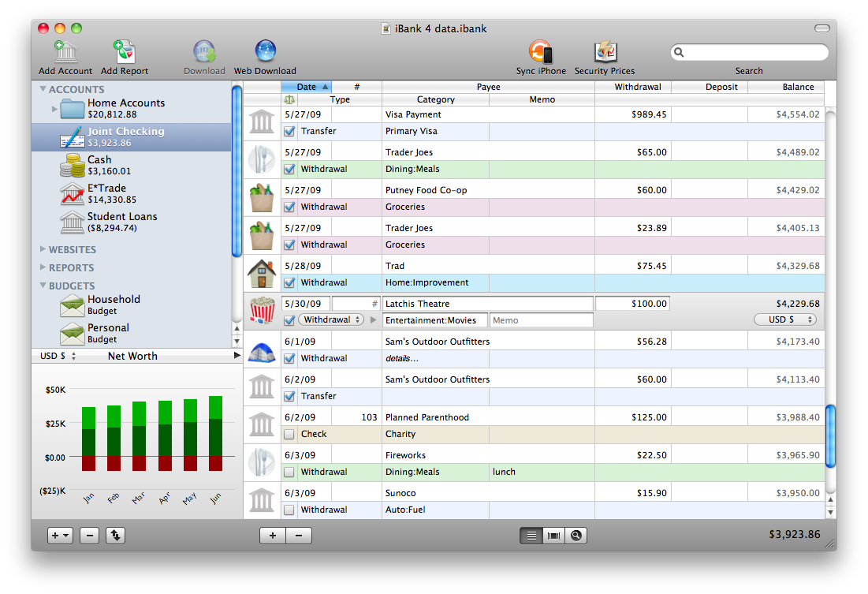This screenshot has width=868, height=594.
Task: Click in the Search field
Action: point(749,52)
